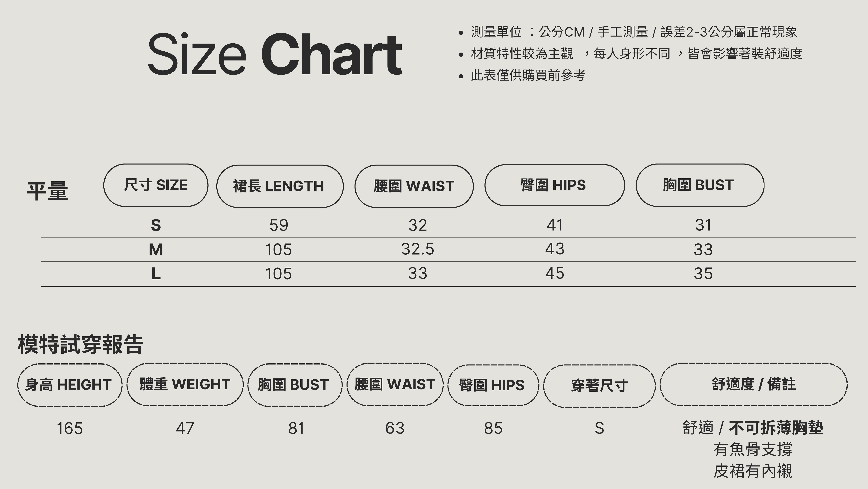Select the solid-outlined 臀圍 HIPS pill
Image resolution: width=868 pixels, height=489 pixels.
tap(554, 185)
